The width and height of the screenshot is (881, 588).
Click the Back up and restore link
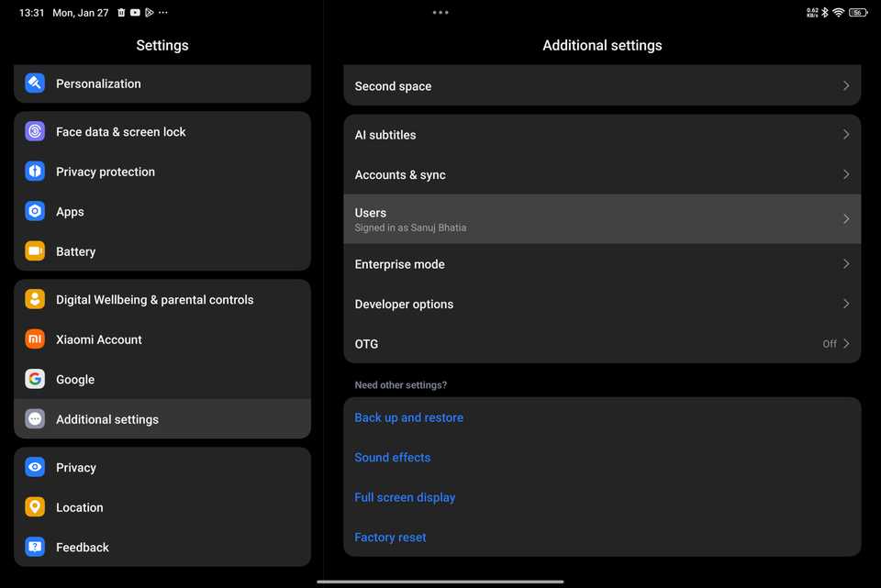coord(408,416)
